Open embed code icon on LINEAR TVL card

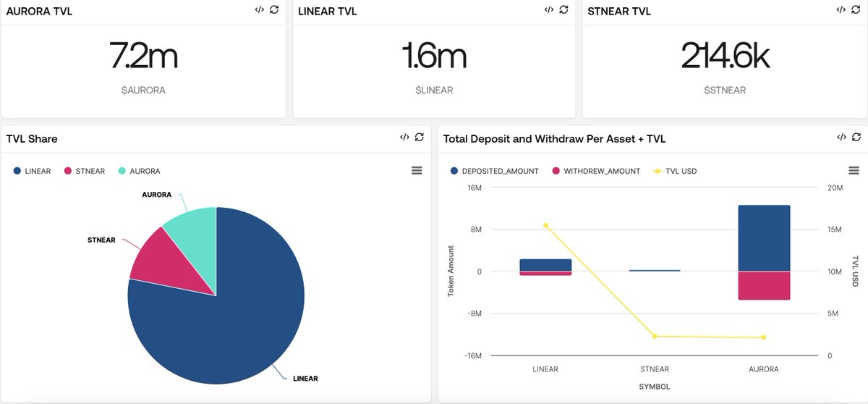coord(549,10)
